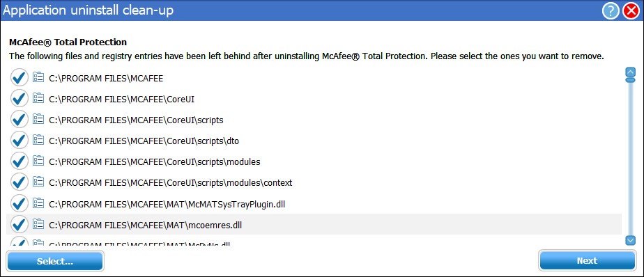Click the icon beside mcoemres.dll entry
Screen dimensions: 644x277
pyautogui.click(x=38, y=223)
